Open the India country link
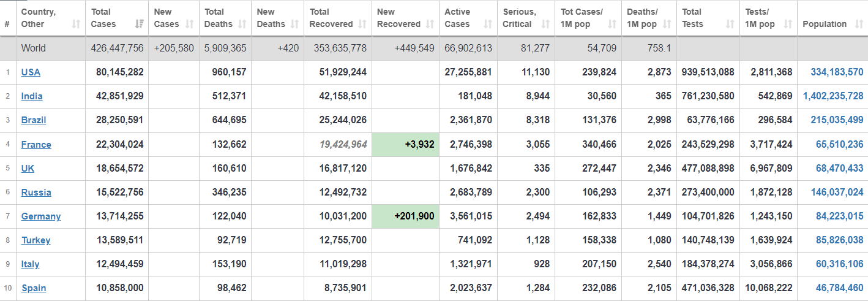The image size is (868, 301). [x=32, y=96]
